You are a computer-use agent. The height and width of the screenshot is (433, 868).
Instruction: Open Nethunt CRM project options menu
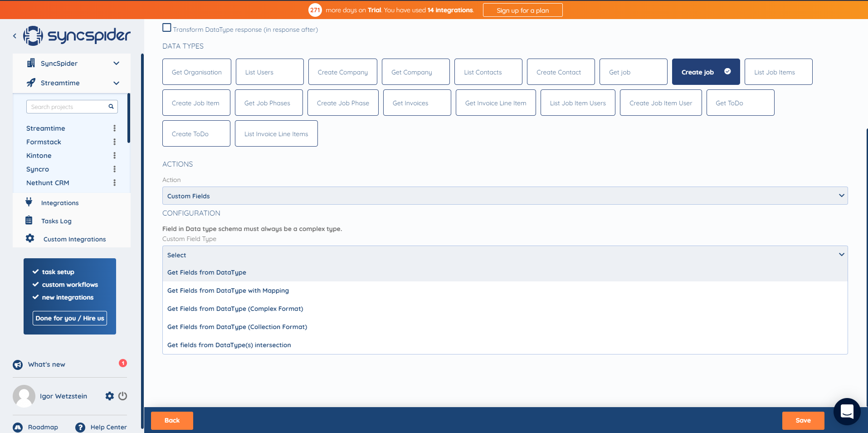tap(114, 183)
